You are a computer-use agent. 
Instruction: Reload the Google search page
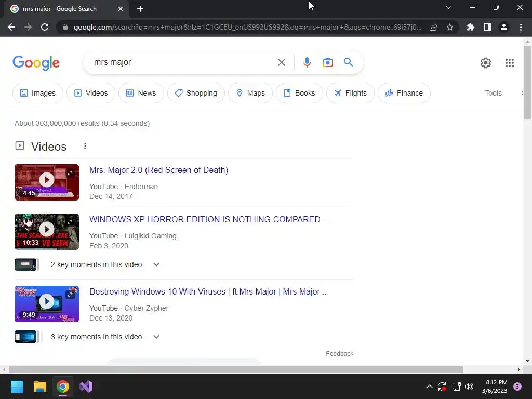(x=45, y=27)
